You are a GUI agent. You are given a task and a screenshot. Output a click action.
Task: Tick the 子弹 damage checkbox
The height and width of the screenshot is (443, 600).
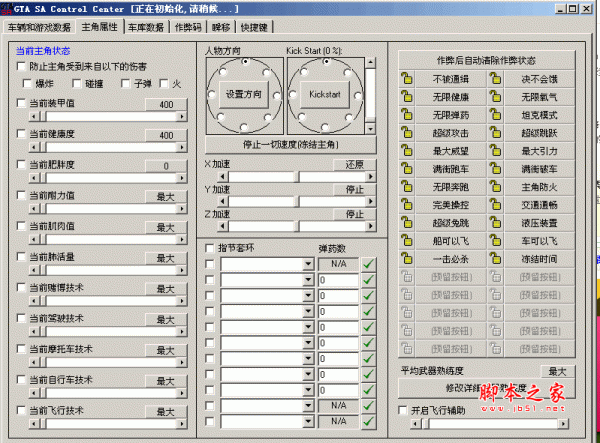(x=126, y=83)
